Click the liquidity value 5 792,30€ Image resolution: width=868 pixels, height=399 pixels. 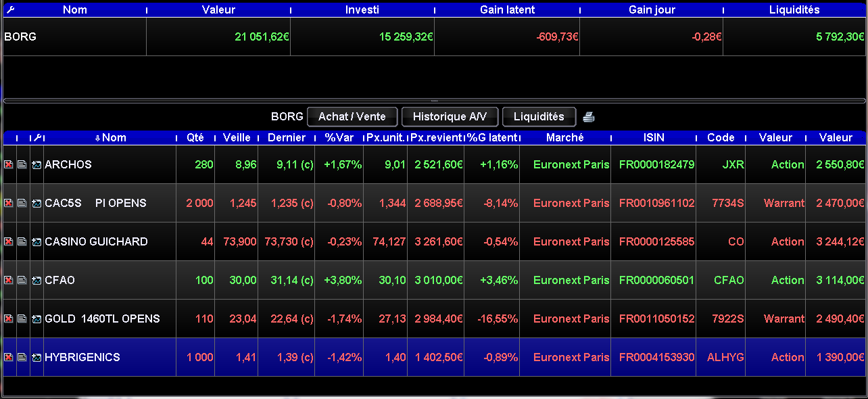(x=840, y=37)
